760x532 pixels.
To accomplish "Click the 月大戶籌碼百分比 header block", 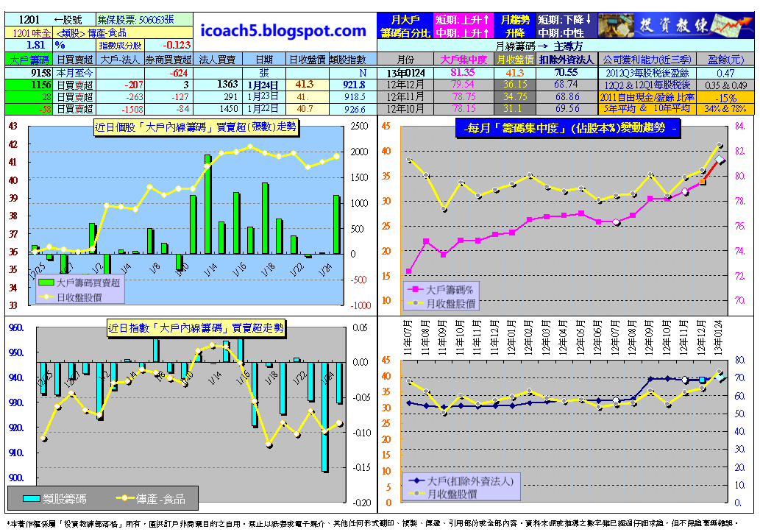I will point(405,26).
